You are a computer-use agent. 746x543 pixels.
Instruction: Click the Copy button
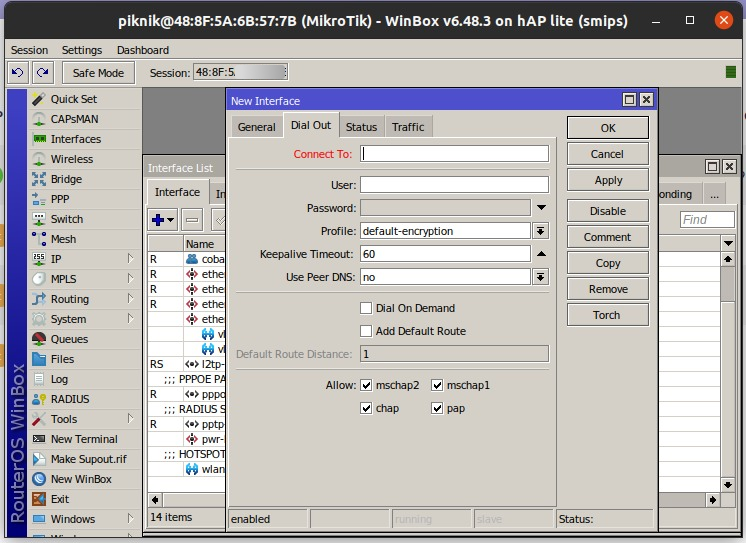(608, 263)
